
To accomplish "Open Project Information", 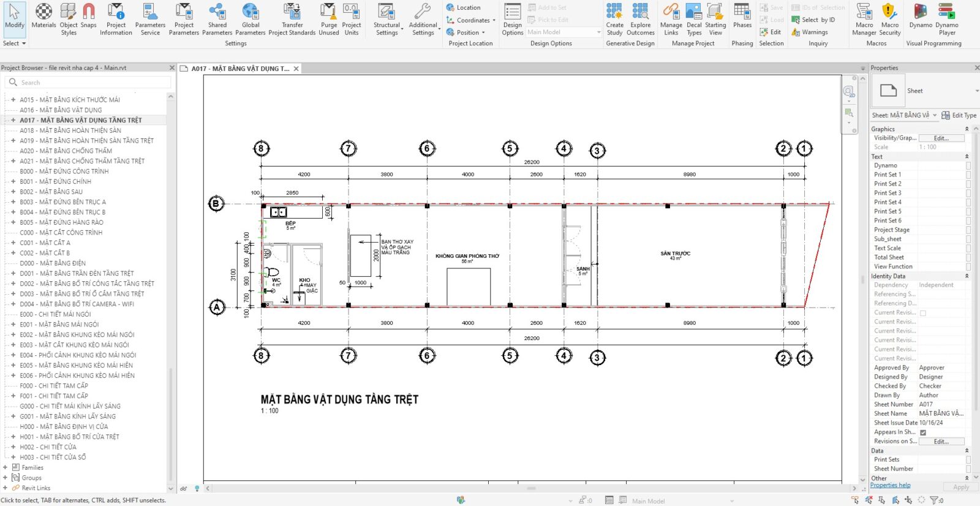I will point(116,20).
